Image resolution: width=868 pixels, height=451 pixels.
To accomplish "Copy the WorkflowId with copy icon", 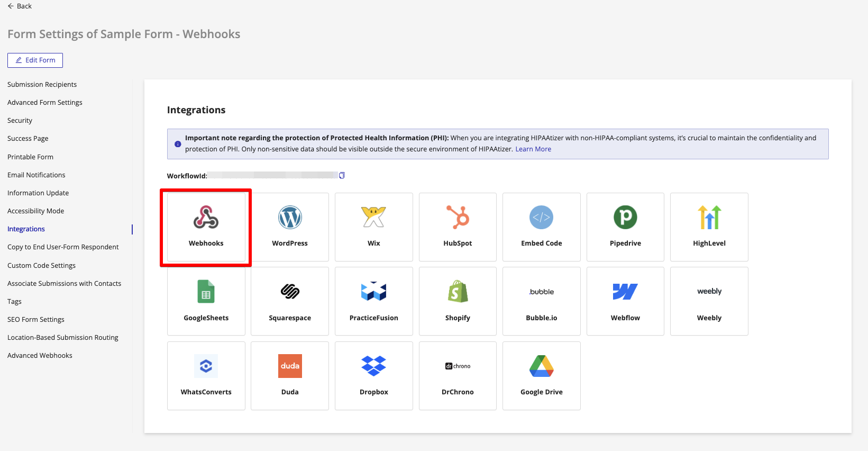I will click(342, 176).
